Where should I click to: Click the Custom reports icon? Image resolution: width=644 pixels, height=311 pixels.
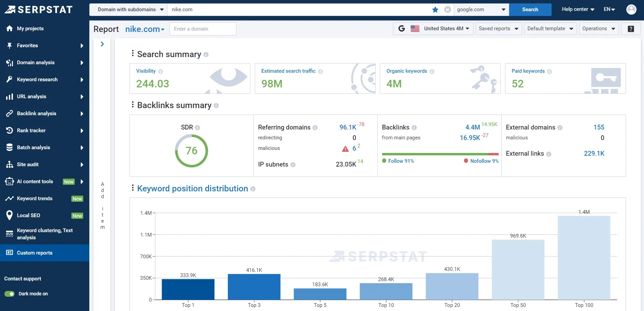tap(10, 253)
